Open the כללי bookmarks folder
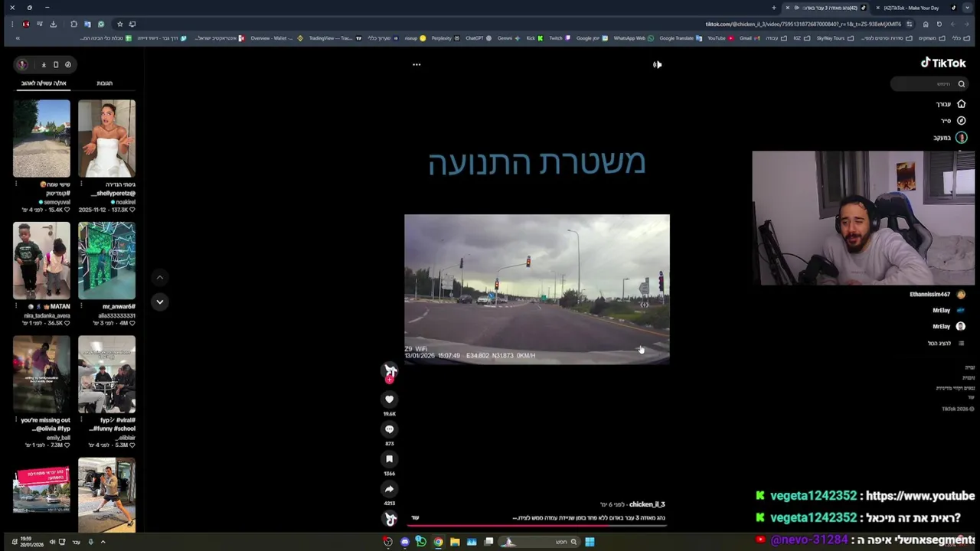This screenshot has width=980, height=551. coord(961,38)
